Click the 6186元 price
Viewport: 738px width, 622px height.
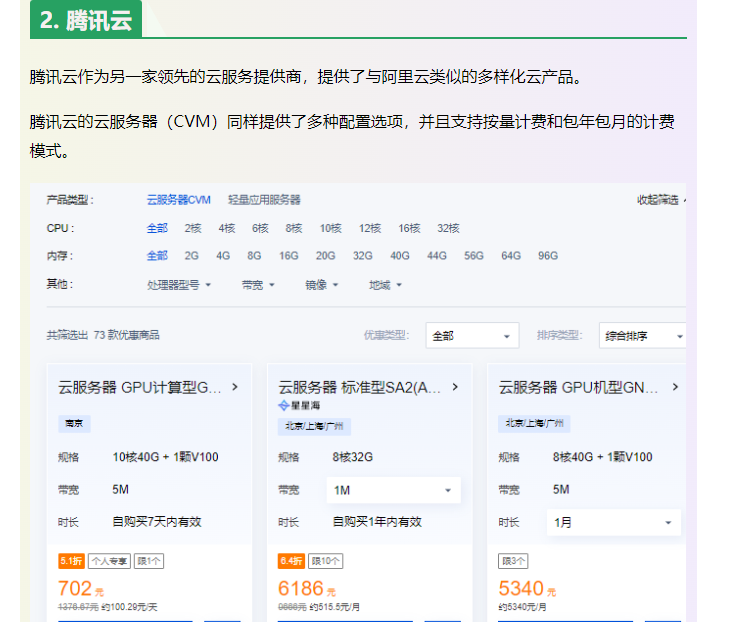pos(307,589)
